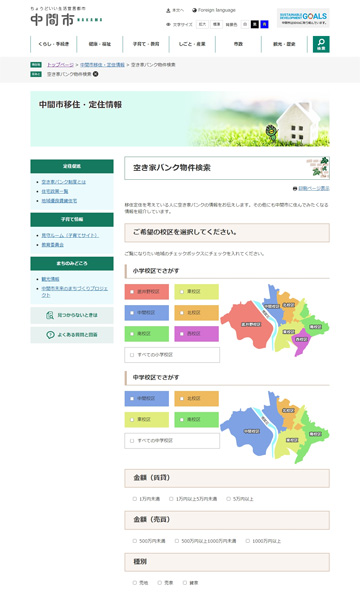Select rent 1万円未満 option
The height and width of the screenshot is (600, 360).
pos(135,499)
